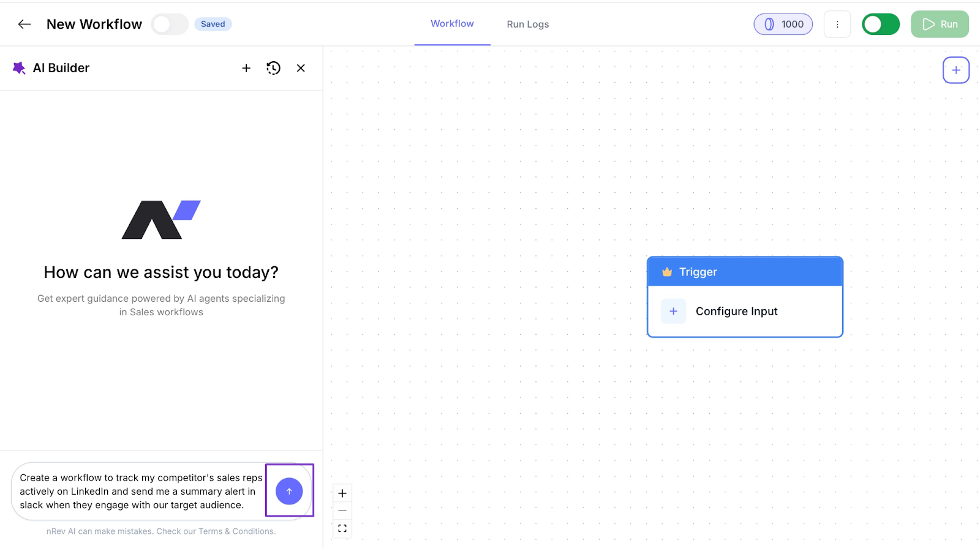Open the credits badge showing 1000
Viewport: 980px width, 554px height.
click(x=783, y=24)
